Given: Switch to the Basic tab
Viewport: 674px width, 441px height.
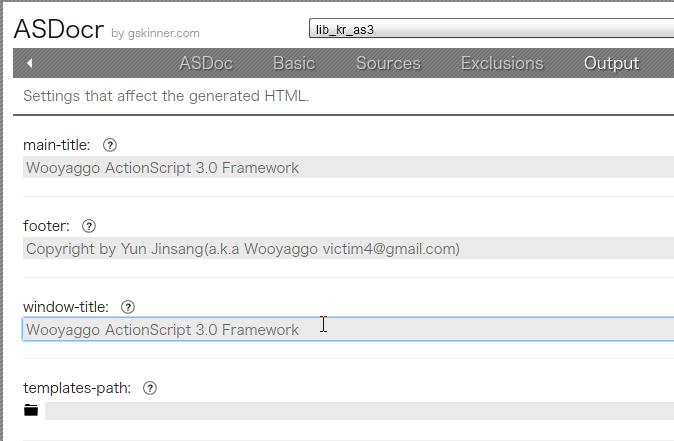Looking at the screenshot, I should click(294, 64).
